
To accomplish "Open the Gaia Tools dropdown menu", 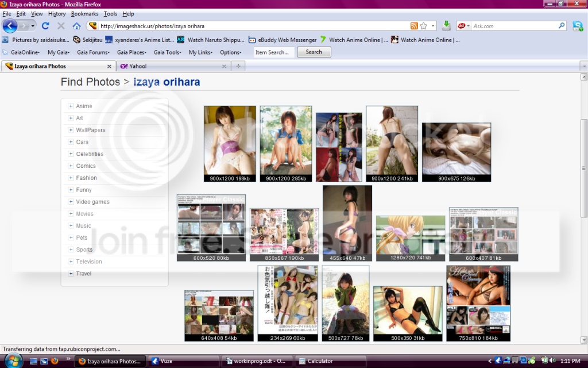I will [x=167, y=52].
